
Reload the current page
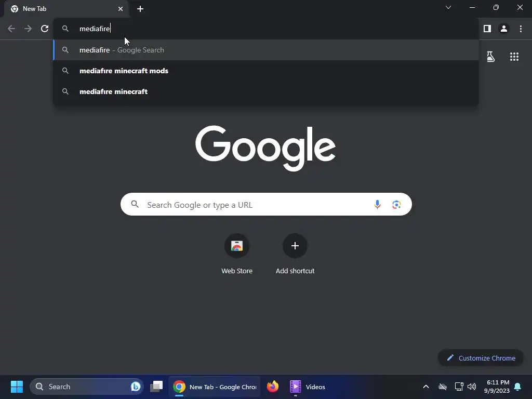tap(45, 29)
